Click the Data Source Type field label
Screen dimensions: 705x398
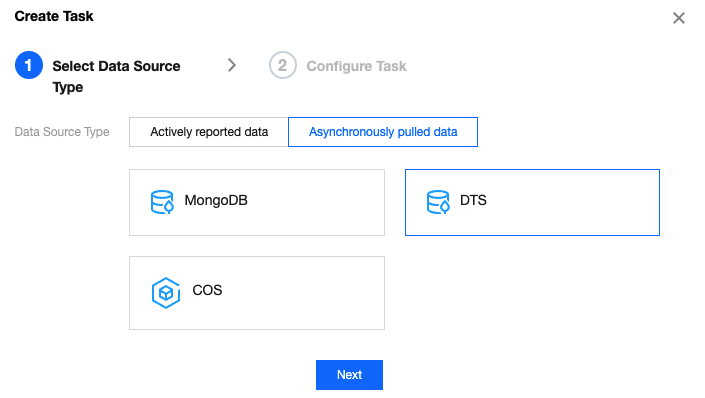(62, 132)
